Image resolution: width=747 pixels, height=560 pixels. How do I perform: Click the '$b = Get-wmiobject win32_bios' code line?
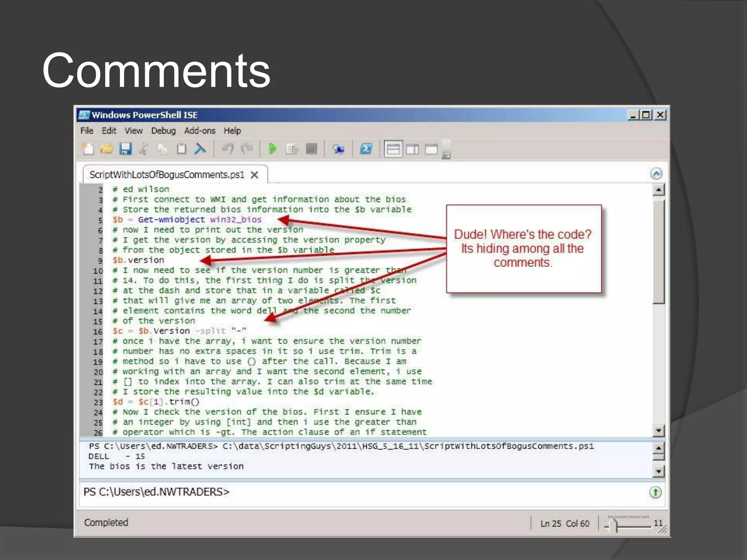pyautogui.click(x=187, y=220)
